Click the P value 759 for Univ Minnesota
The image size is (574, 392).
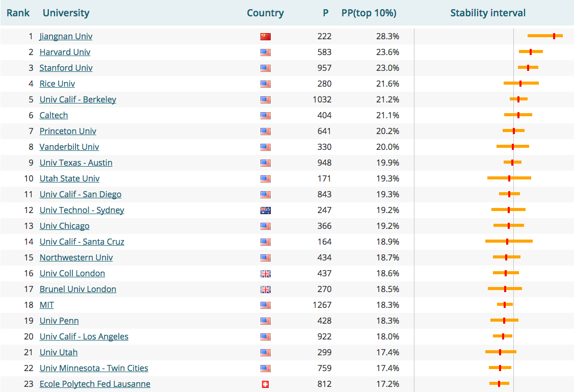324,368
